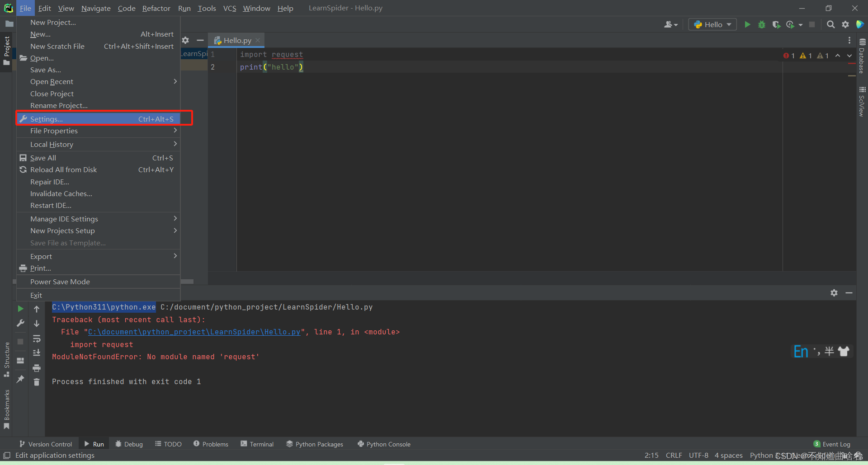This screenshot has width=868, height=465.
Task: Open the TODO tool window
Action: (x=168, y=444)
